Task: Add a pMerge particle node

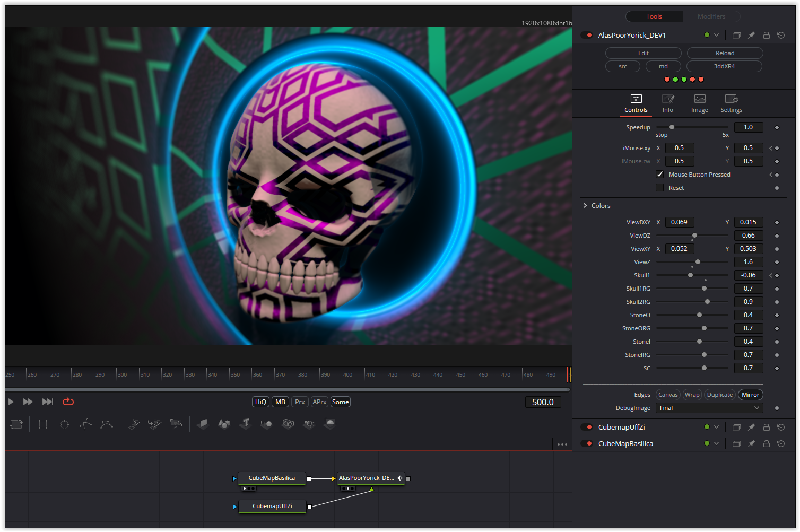Action: pyautogui.click(x=155, y=424)
